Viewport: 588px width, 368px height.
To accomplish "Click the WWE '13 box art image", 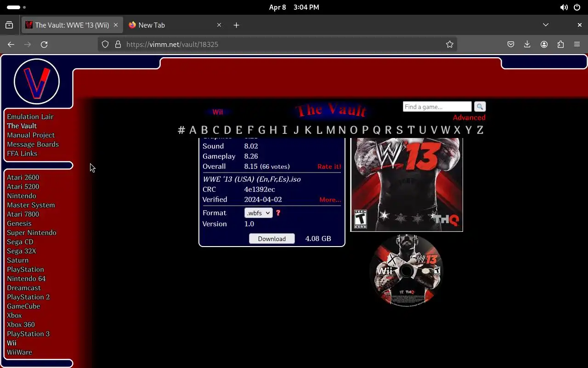I will pyautogui.click(x=407, y=184).
